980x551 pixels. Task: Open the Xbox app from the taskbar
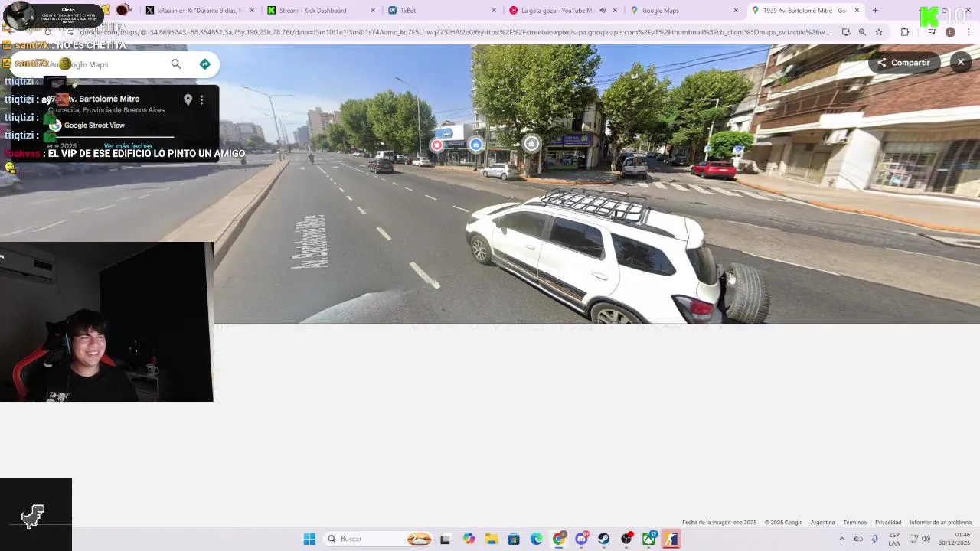(649, 539)
